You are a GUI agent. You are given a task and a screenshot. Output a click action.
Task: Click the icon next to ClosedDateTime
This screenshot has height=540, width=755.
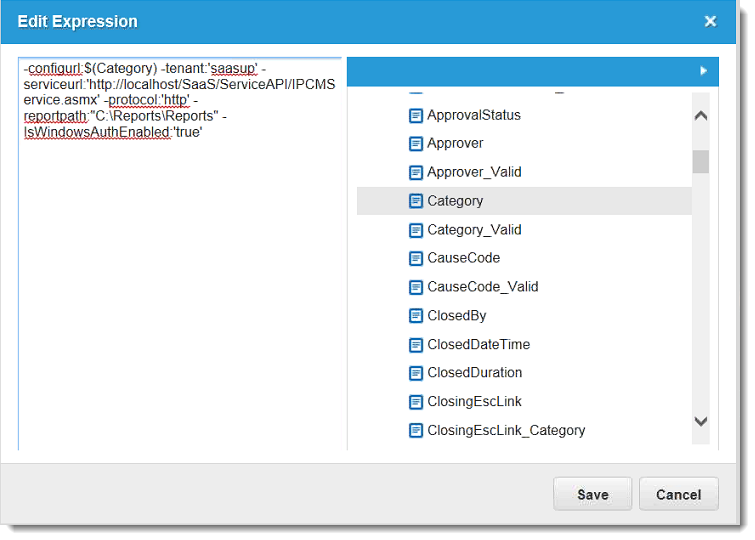click(416, 345)
